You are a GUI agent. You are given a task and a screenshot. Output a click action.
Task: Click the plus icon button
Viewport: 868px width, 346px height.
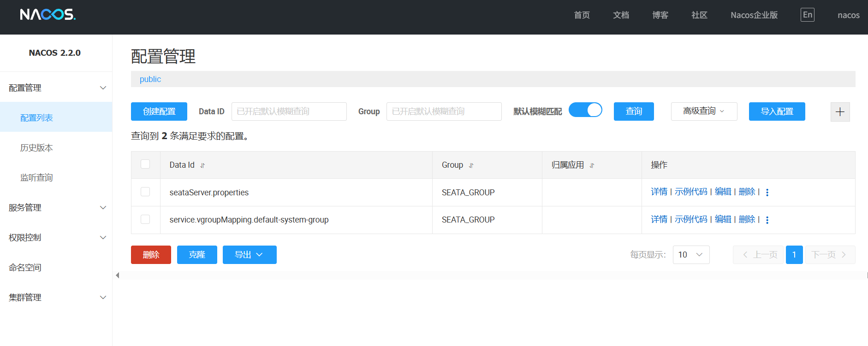(x=840, y=111)
